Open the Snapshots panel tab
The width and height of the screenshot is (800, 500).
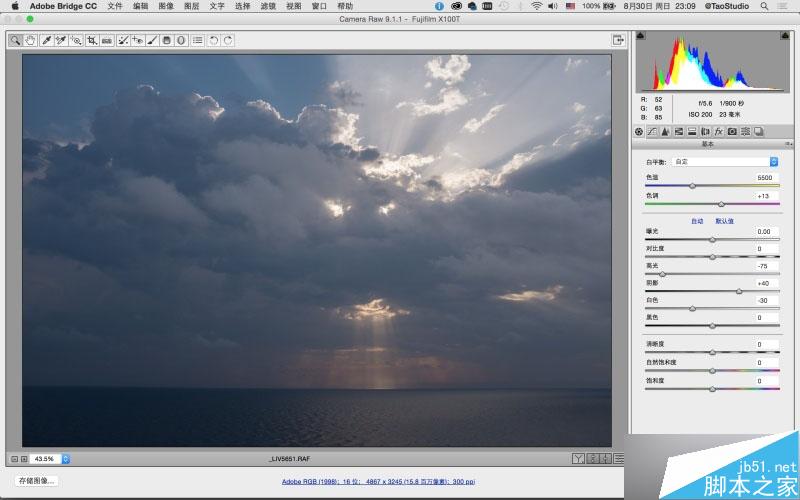point(759,132)
